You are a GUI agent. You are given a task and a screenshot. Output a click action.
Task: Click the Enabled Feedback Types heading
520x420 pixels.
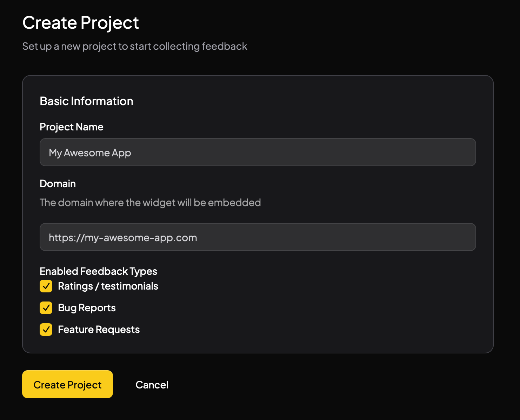click(98, 271)
